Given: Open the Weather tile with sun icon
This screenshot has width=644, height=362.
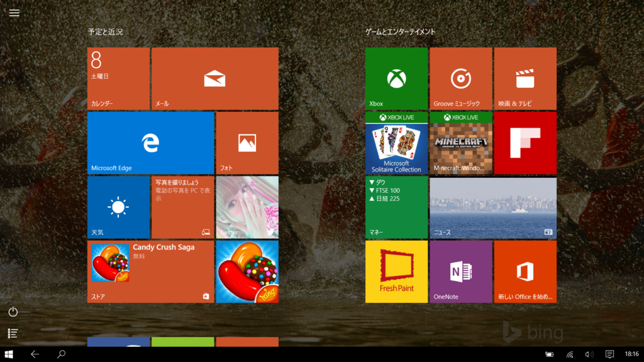Looking at the screenshot, I should (118, 207).
